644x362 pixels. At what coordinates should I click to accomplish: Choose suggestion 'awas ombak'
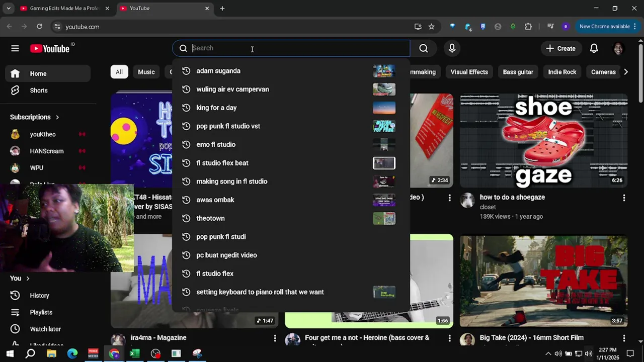[x=291, y=200]
